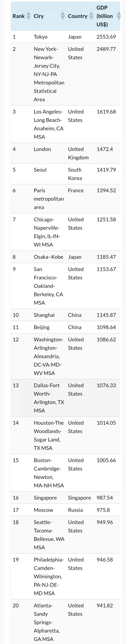This screenshot has height=644, width=126.
Task: Click the GDP (billion US$) header text
Action: [104, 16]
